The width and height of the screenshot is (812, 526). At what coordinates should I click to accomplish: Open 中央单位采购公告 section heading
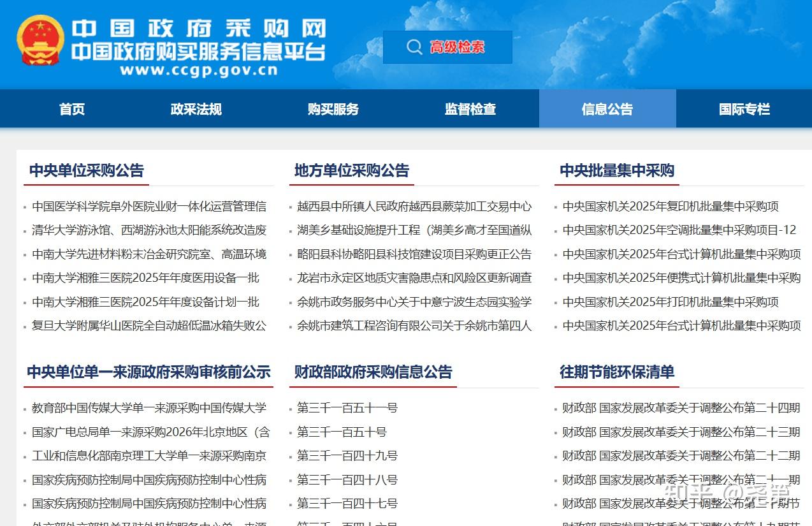[x=87, y=170]
